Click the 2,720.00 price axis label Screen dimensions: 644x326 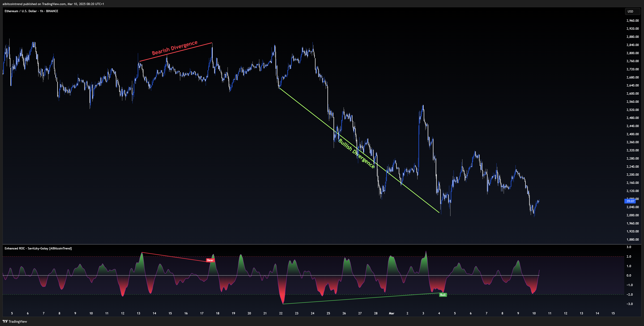point(633,69)
